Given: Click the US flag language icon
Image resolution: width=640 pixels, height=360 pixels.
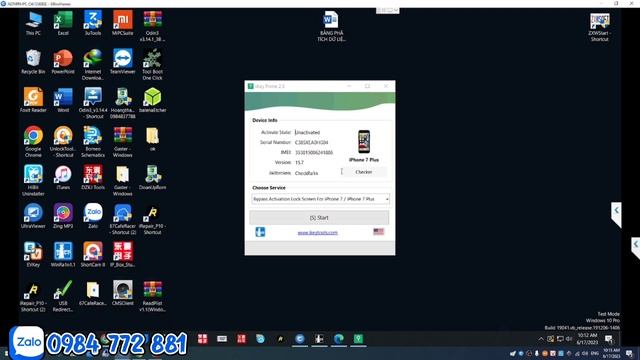Looking at the screenshot, I should tap(378, 231).
